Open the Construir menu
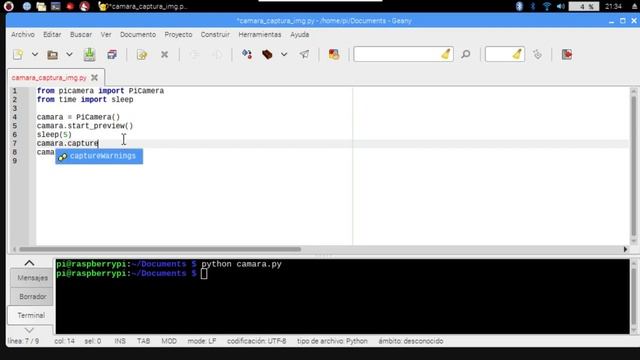This screenshot has height=360, width=640. point(215,35)
